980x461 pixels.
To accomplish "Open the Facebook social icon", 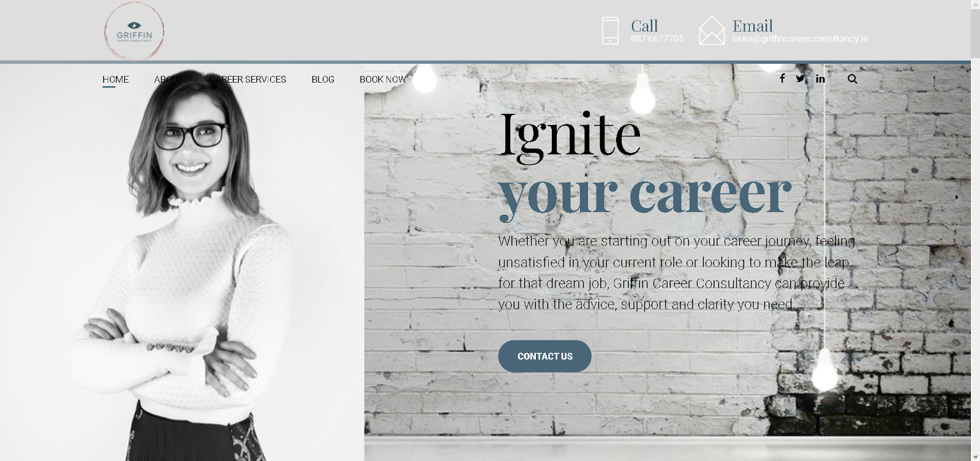I will (x=782, y=78).
